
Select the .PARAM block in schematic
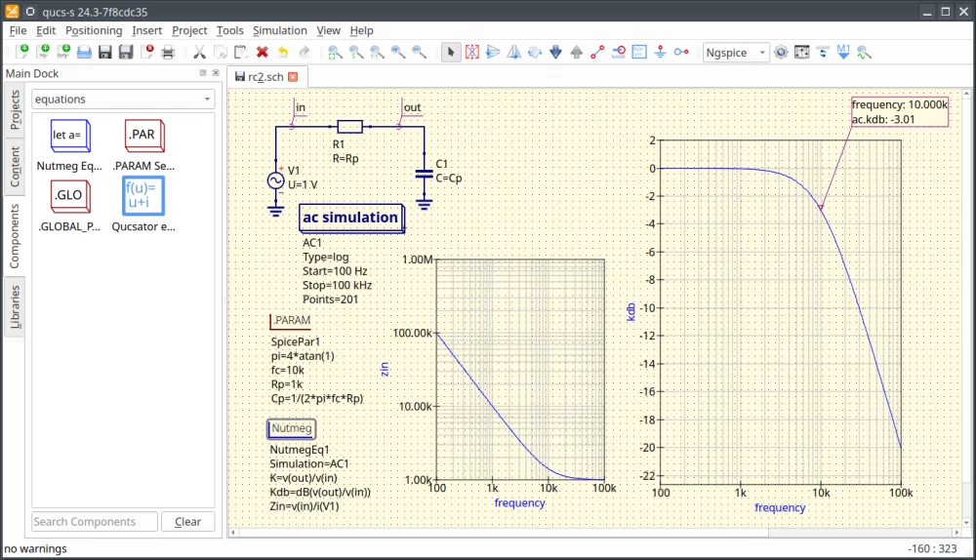coord(291,321)
